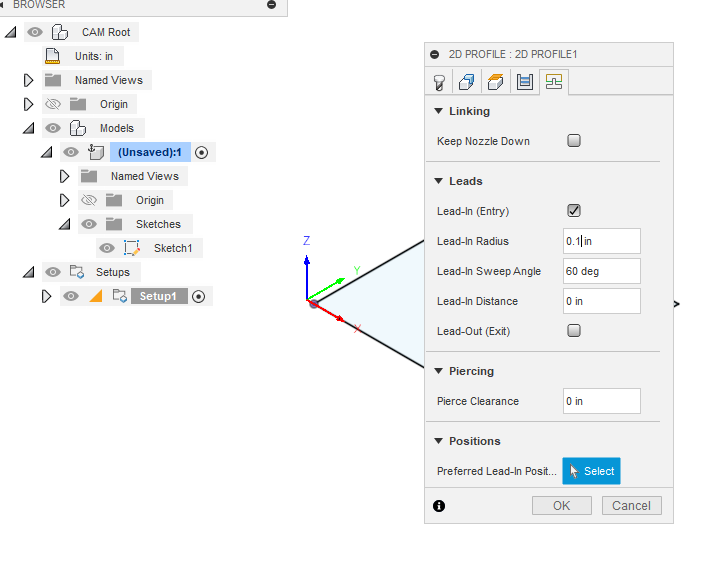Screen dimensions: 726x582
Task: Collapse the Models node
Action: click(x=29, y=128)
